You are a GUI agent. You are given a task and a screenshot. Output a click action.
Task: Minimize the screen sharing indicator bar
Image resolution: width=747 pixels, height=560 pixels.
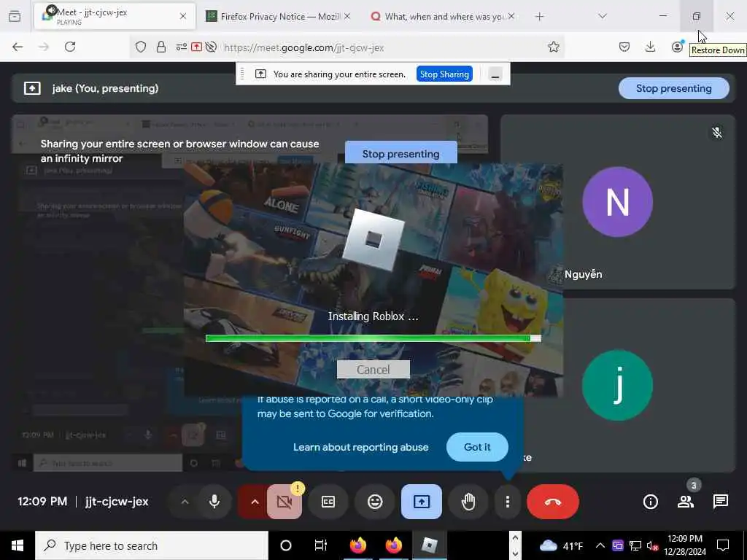pos(495,74)
